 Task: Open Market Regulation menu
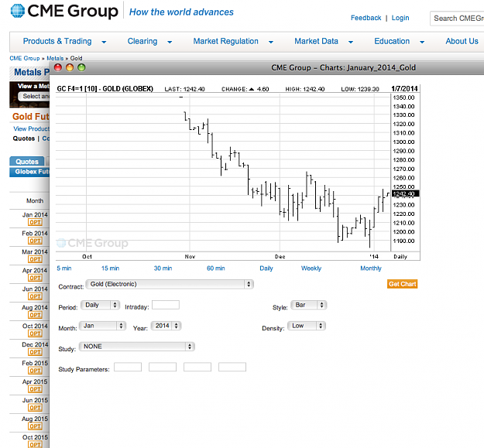[x=225, y=41]
